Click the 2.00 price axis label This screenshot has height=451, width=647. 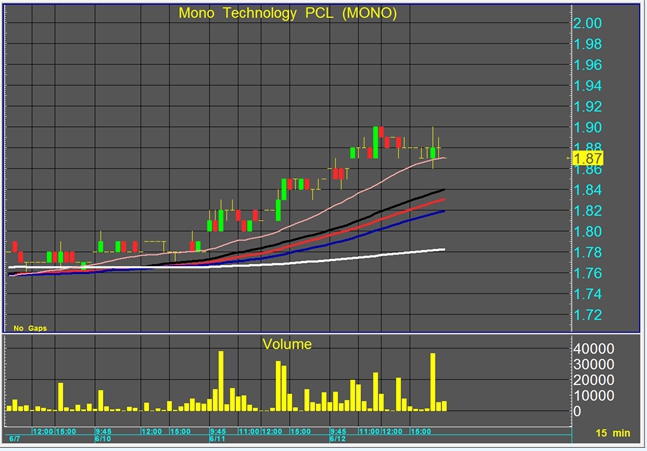(588, 23)
